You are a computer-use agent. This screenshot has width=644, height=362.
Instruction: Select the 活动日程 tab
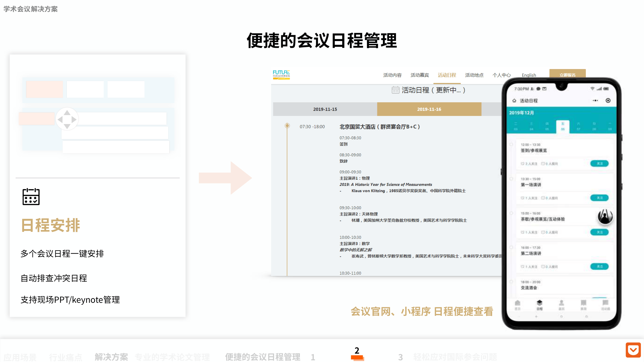447,75
